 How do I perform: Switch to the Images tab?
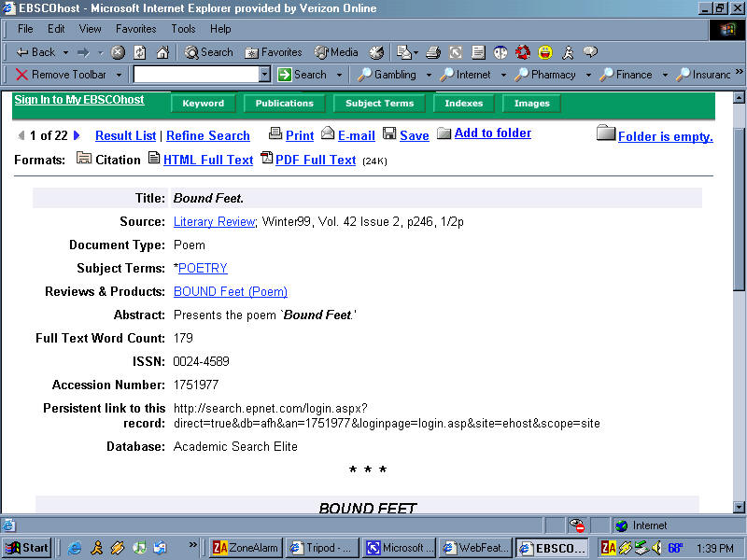(x=531, y=103)
